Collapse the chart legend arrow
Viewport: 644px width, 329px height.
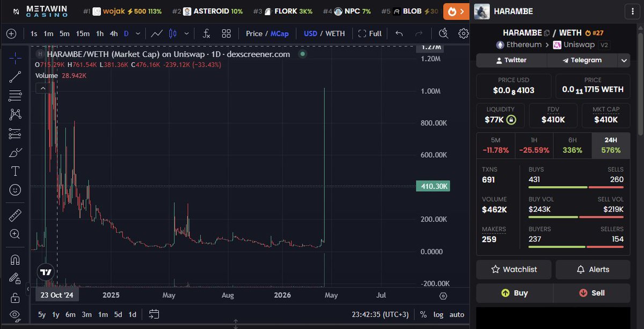[x=42, y=87]
